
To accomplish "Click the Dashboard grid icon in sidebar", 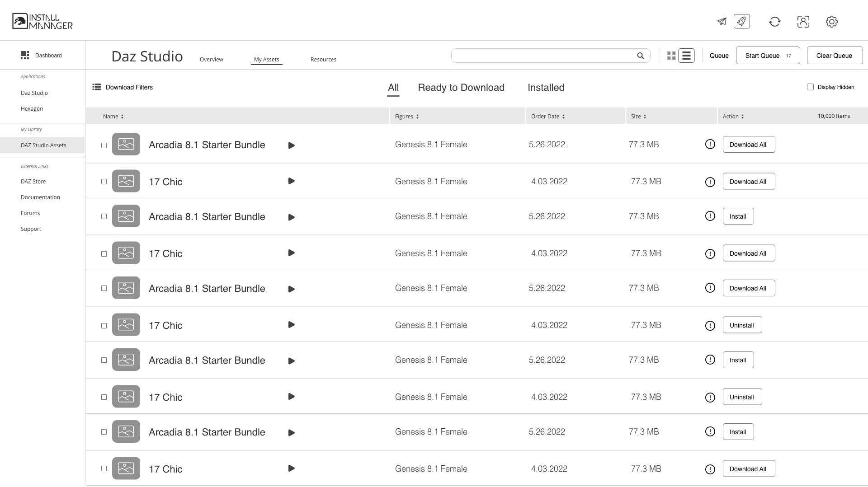I will coord(25,55).
